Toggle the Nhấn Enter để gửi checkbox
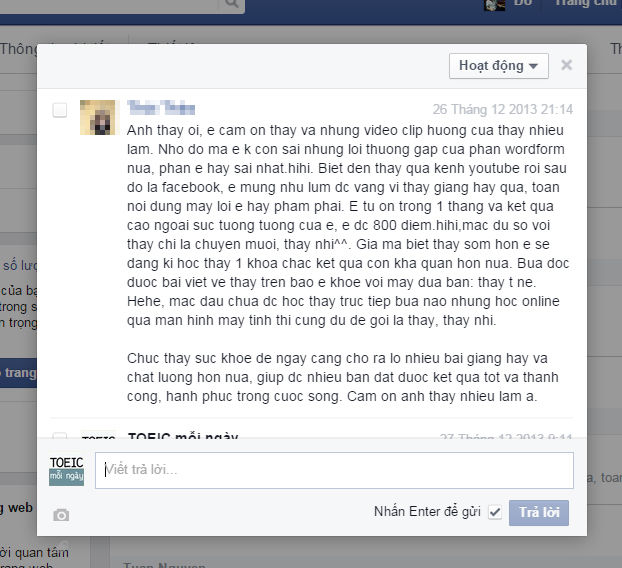The height and width of the screenshot is (568, 622). [x=495, y=512]
